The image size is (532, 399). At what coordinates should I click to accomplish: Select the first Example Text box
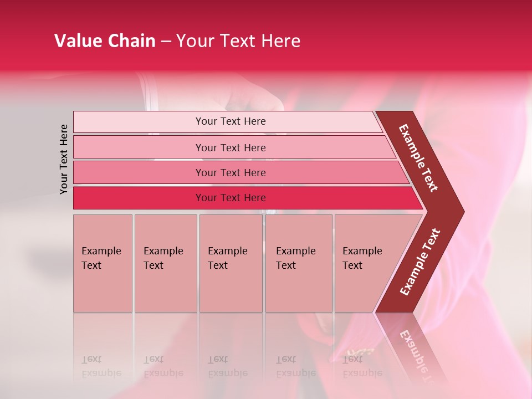103,263
